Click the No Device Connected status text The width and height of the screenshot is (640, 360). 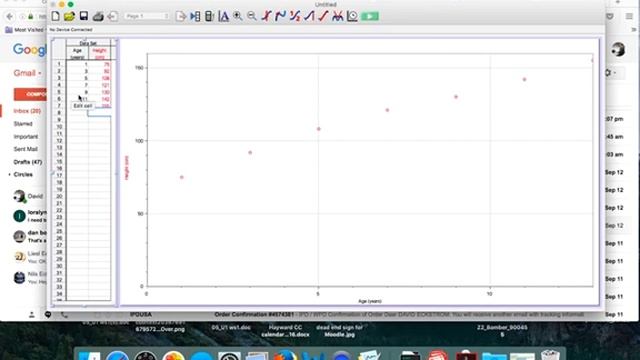click(x=71, y=30)
